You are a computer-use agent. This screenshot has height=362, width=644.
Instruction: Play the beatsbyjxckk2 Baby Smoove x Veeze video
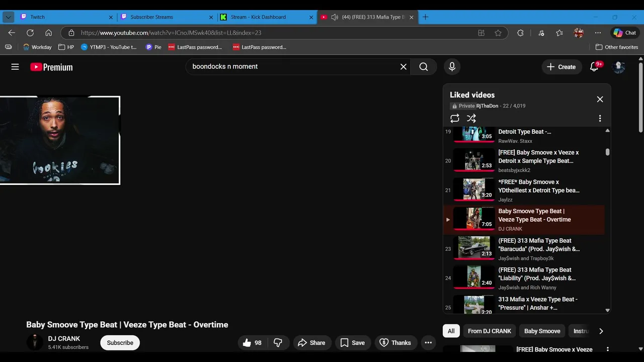[524, 161]
